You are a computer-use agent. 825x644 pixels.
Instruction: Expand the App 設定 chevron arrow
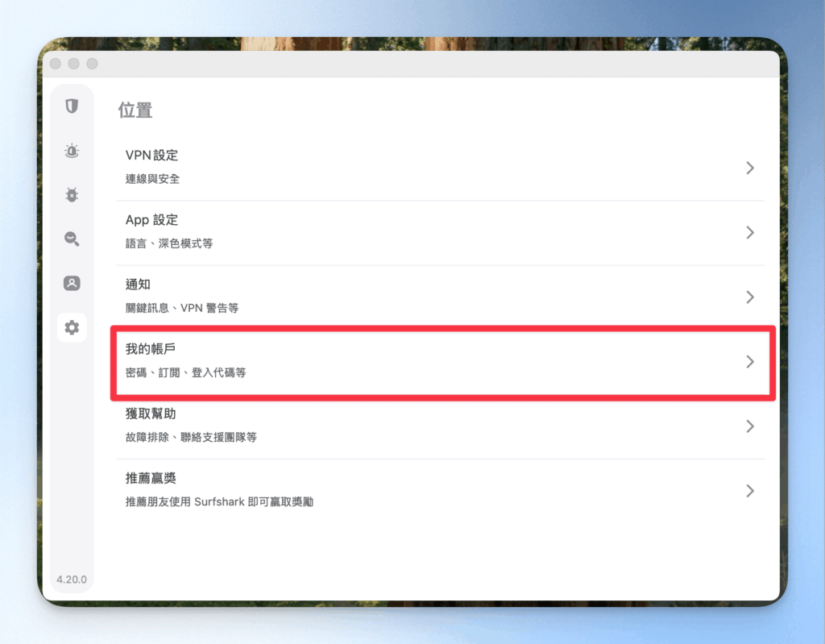tap(750, 233)
